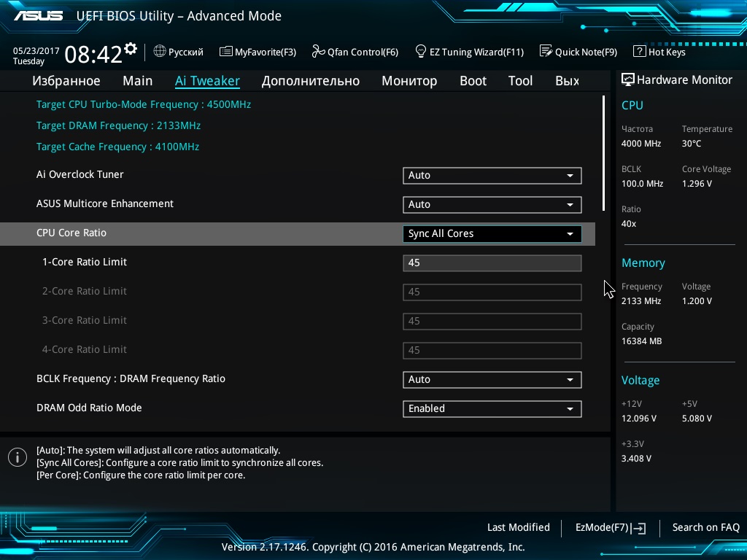Click the 3-Core Ratio Limit field
This screenshot has width=747, height=560.
coord(492,321)
